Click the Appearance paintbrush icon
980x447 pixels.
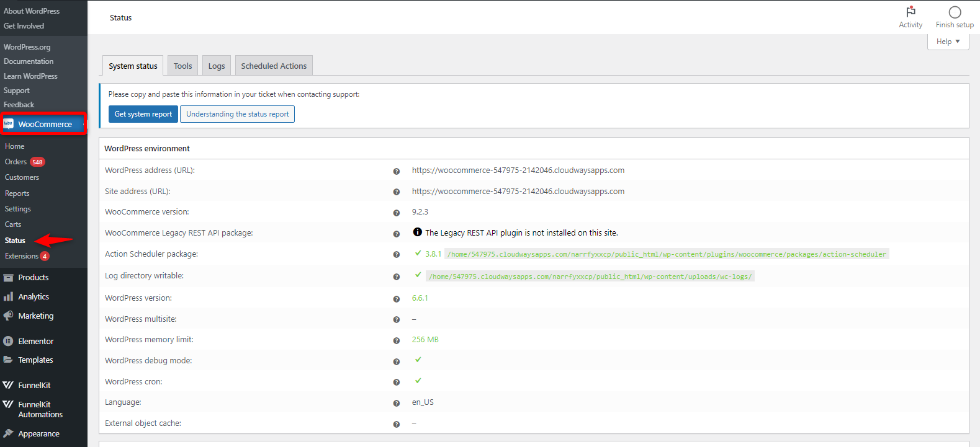click(x=8, y=433)
